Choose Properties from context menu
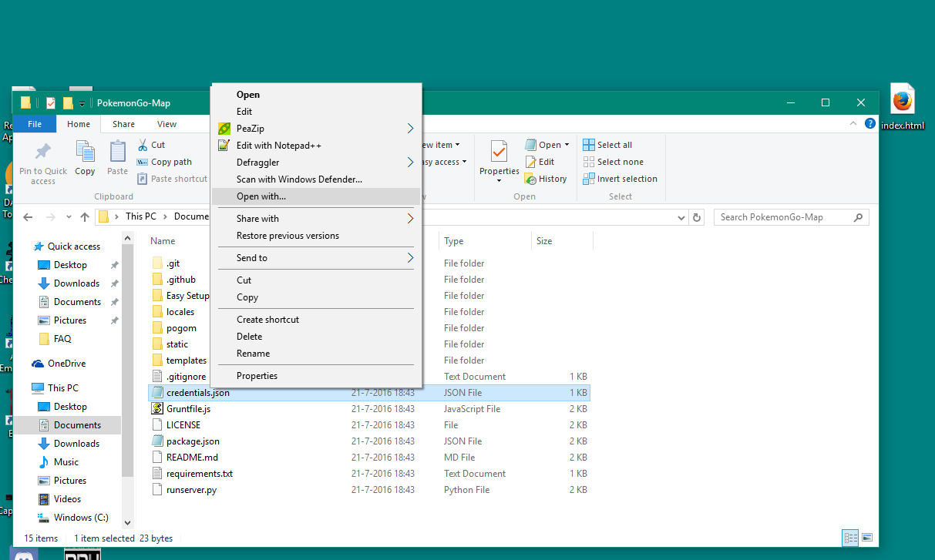 [x=316, y=376]
